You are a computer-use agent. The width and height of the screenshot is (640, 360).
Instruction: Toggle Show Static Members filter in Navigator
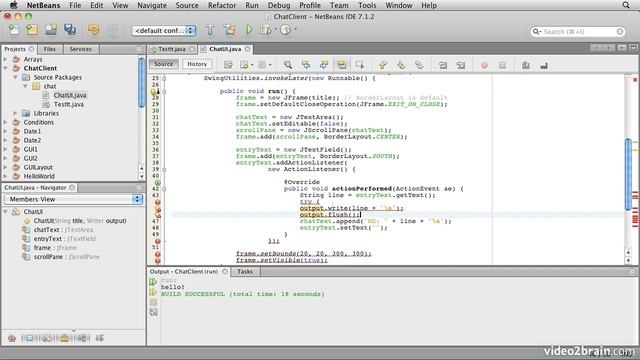(47, 338)
